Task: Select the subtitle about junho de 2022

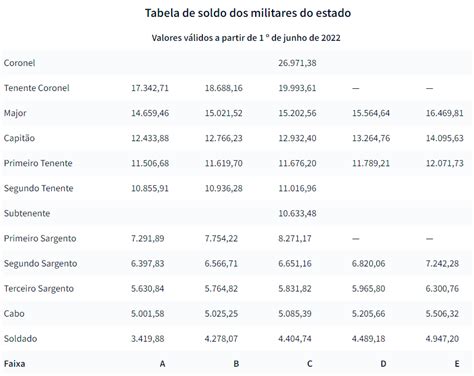Action: click(246, 38)
